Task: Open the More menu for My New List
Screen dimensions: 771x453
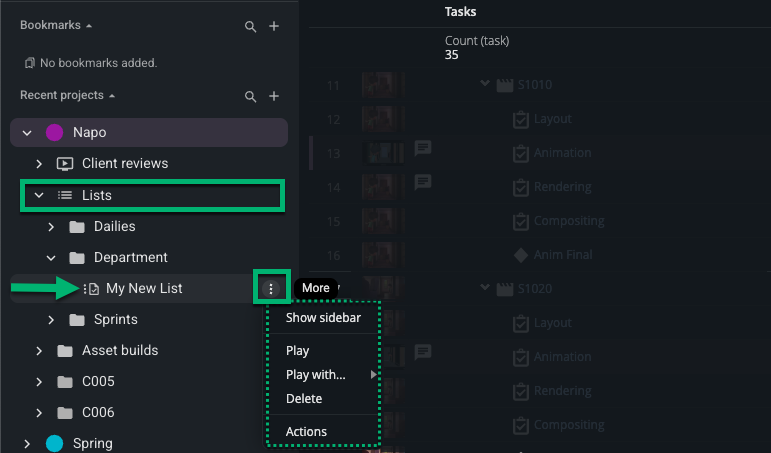Action: [271, 289]
